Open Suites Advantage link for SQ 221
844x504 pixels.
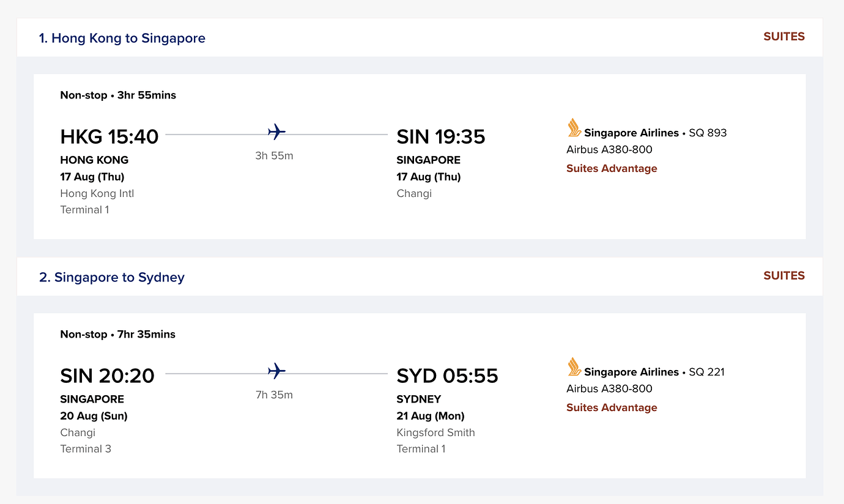click(x=612, y=408)
